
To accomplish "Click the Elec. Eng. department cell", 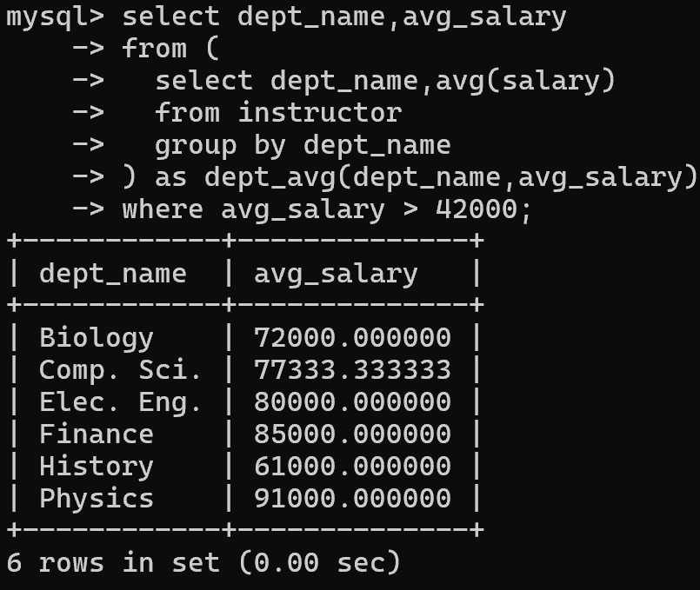I will (x=120, y=402).
